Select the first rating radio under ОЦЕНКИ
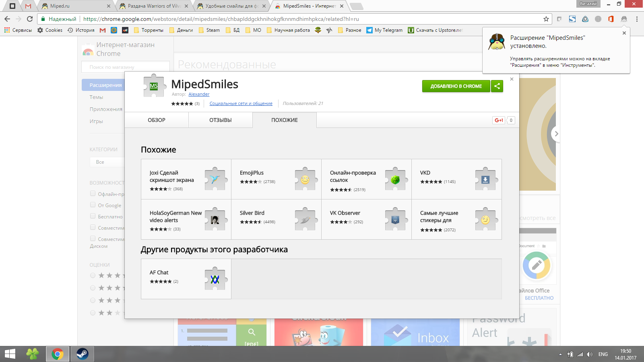Screen dimensions: 644x362 point(93,276)
